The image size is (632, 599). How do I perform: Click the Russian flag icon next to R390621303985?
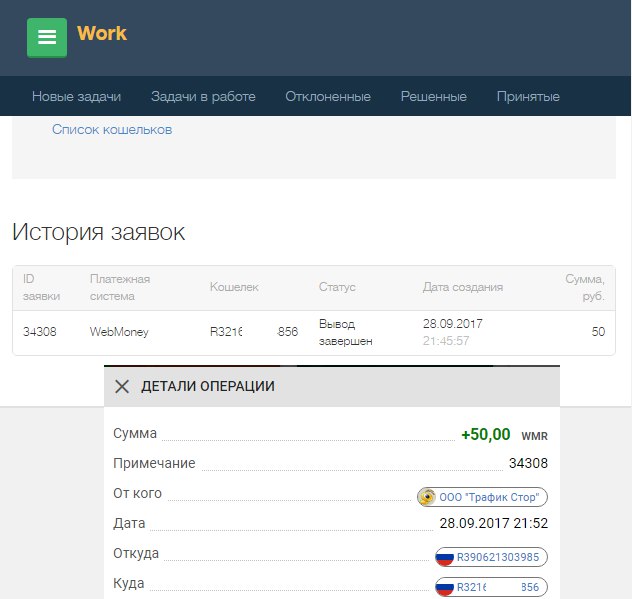pyautogui.click(x=445, y=557)
